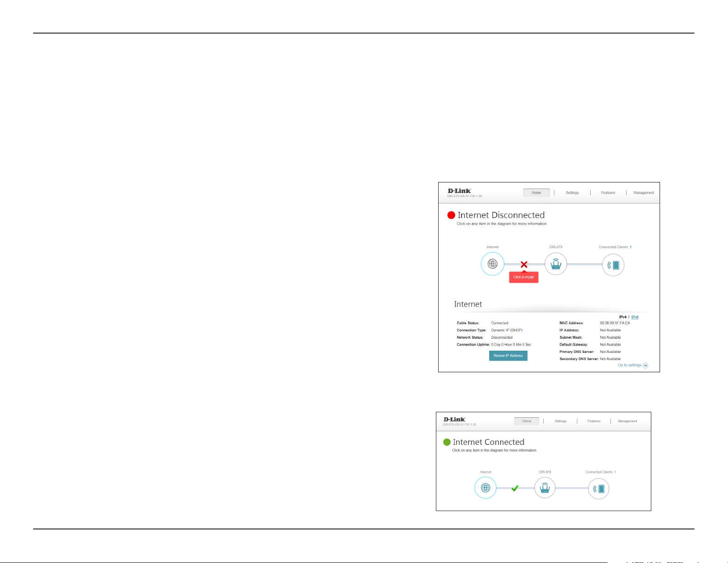Image resolution: width=728 pixels, height=563 pixels.
Task: Click the Connected Clients: 1 label in the Connected diagram
Action: tap(600, 472)
